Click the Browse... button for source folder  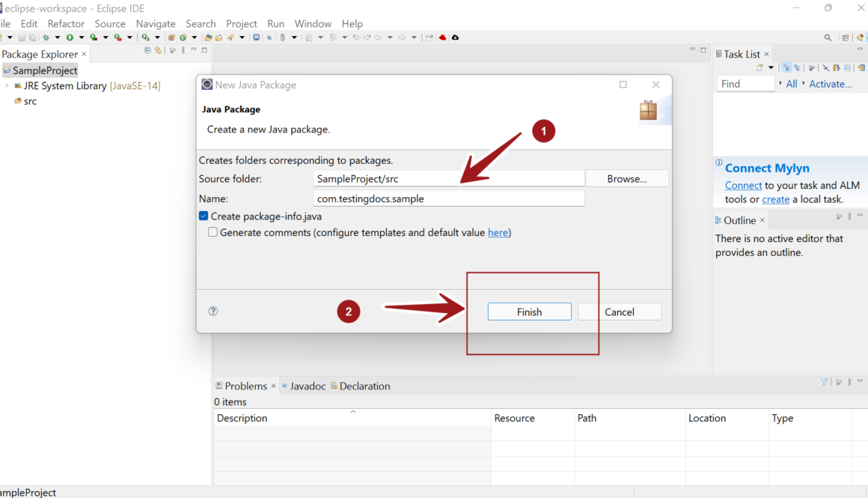click(x=626, y=179)
